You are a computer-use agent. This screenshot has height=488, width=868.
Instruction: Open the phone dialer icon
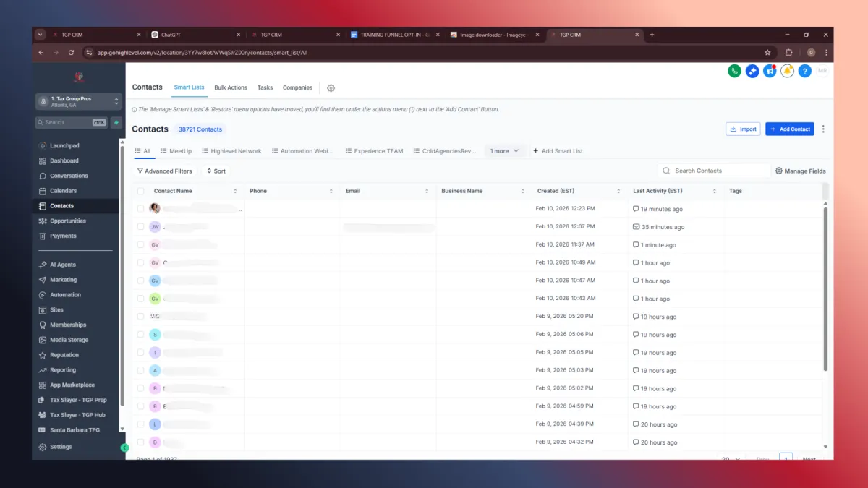pyautogui.click(x=734, y=71)
